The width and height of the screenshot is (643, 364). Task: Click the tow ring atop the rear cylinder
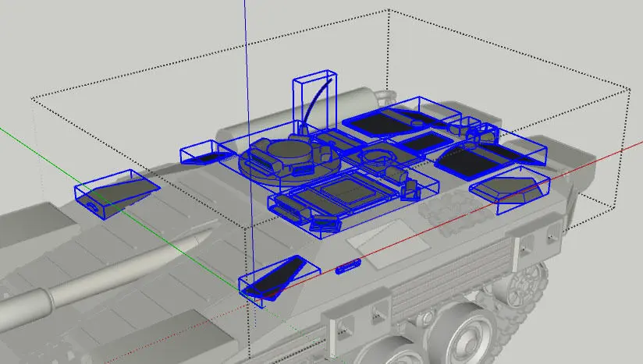(385, 96)
